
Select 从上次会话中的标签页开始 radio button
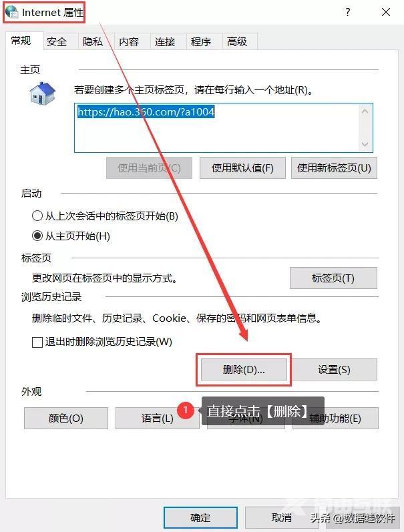tap(37, 216)
